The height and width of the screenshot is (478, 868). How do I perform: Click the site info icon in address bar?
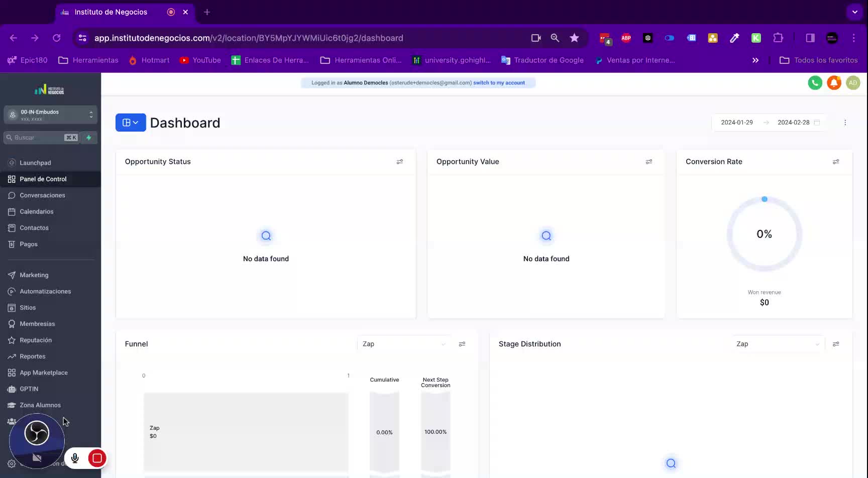83,38
